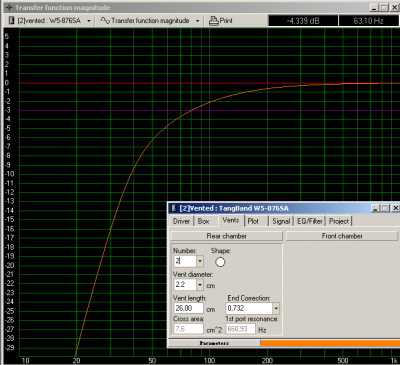
Task: Minimize the Vented TangBand dialog
Action: 376,208
